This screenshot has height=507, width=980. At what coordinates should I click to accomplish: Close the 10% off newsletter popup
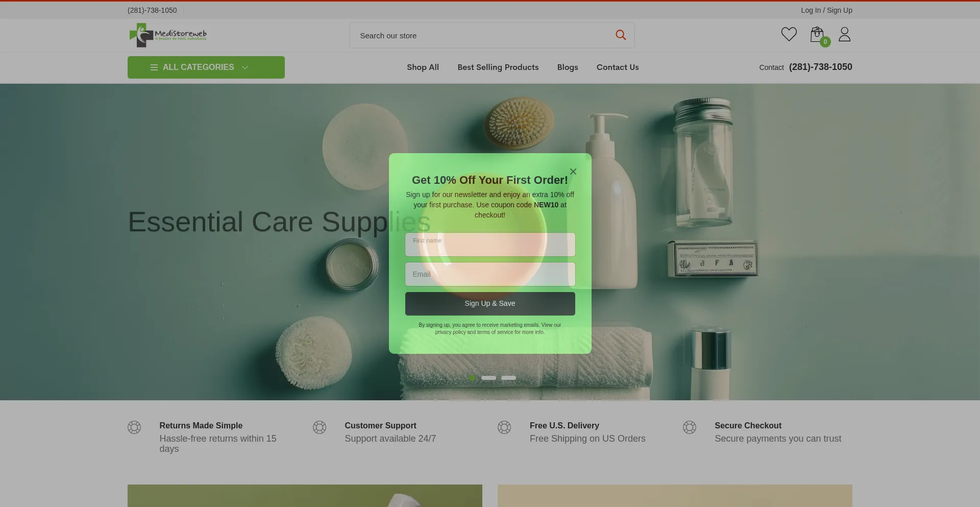pos(573,172)
